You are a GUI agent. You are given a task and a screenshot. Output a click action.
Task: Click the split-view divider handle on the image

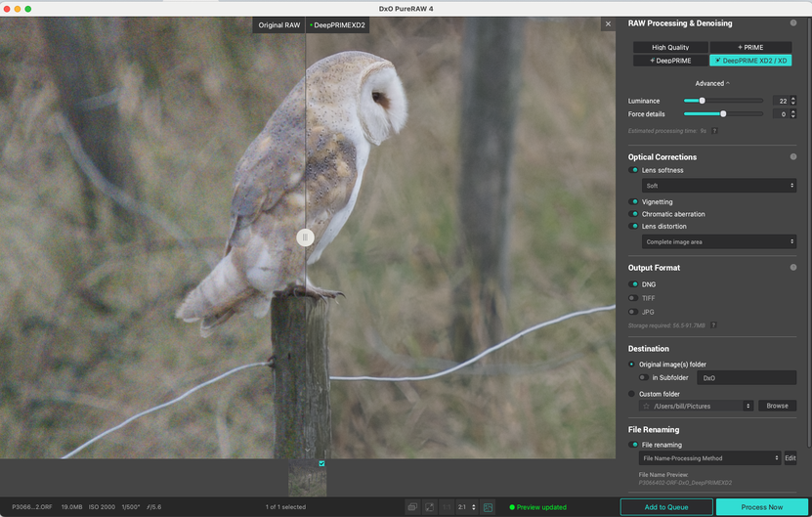305,237
